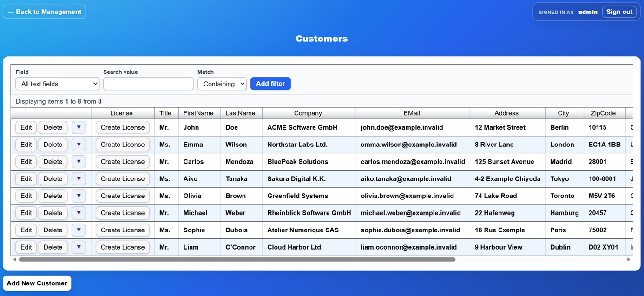The image size is (644, 296).
Task: Select the D02 XY01 zip code cell
Action: [605, 247]
